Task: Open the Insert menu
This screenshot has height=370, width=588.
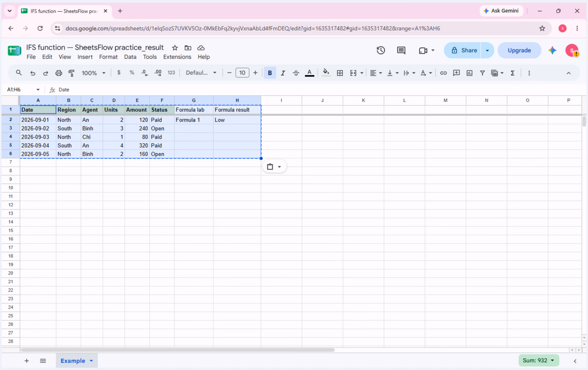Action: pyautogui.click(x=85, y=57)
